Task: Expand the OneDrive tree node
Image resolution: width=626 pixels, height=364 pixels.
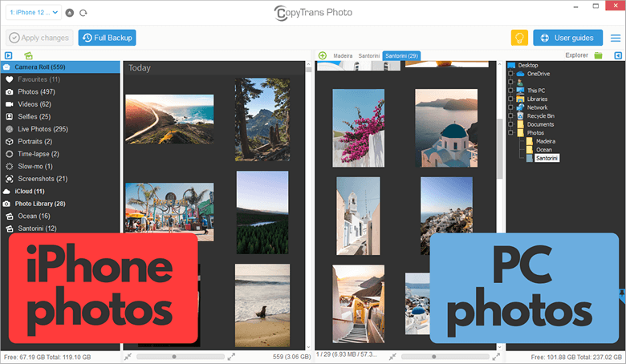Action: [x=510, y=74]
